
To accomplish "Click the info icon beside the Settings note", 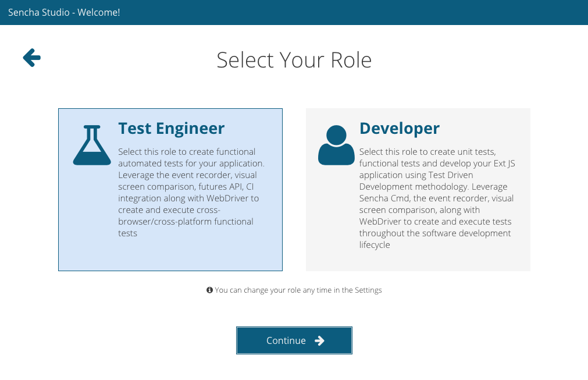I will click(x=209, y=290).
